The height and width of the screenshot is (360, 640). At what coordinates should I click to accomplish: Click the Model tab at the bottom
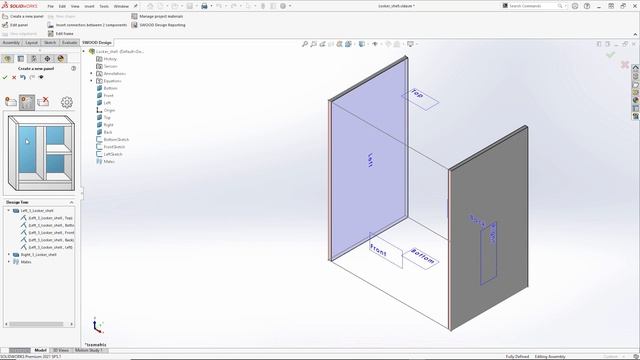pos(40,350)
